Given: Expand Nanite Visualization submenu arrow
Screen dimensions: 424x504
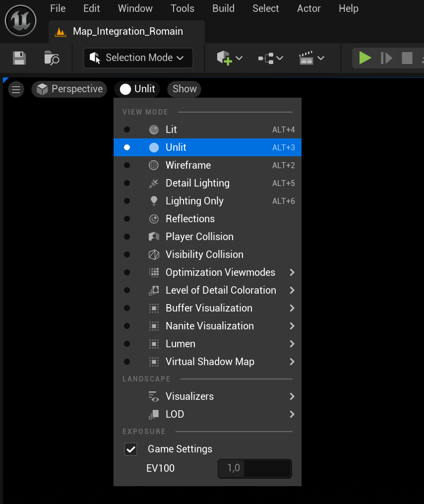Looking at the screenshot, I should 292,326.
